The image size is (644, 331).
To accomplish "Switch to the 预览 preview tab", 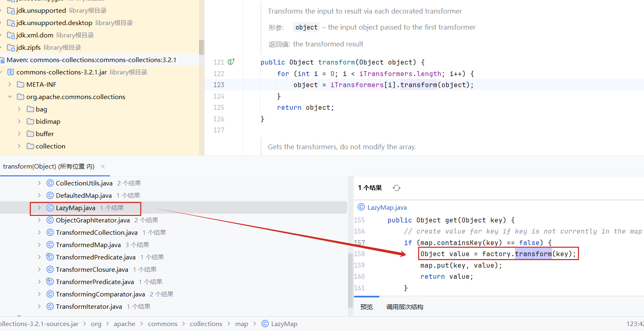I will [x=367, y=307].
